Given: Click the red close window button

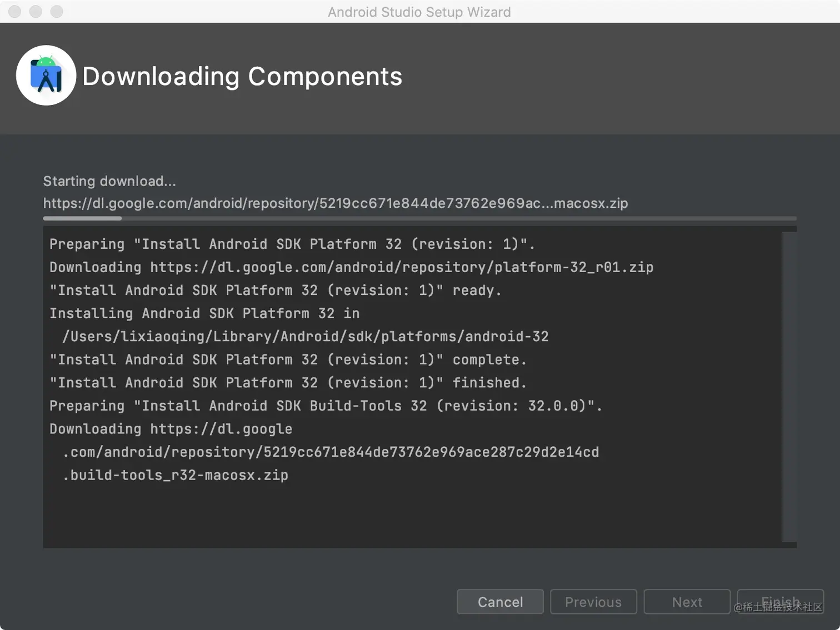Looking at the screenshot, I should point(15,12).
